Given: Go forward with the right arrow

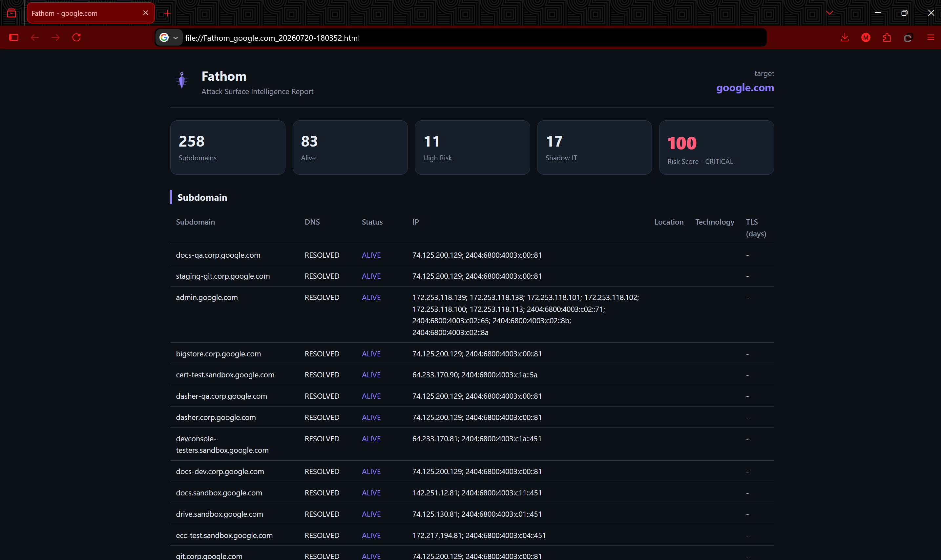Looking at the screenshot, I should click(55, 37).
